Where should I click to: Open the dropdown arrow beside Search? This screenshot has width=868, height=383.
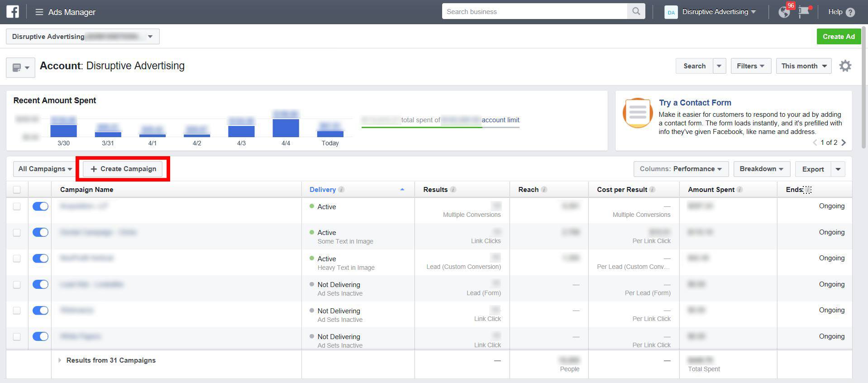click(720, 66)
